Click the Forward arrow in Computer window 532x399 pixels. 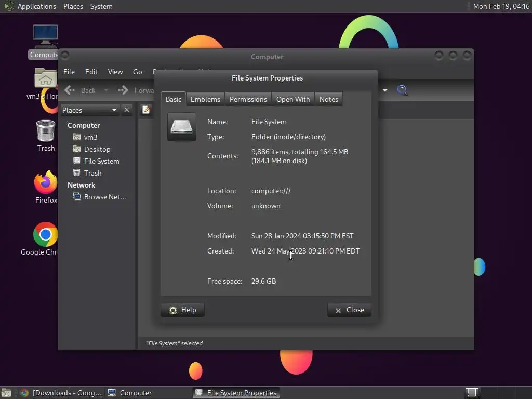click(x=123, y=90)
